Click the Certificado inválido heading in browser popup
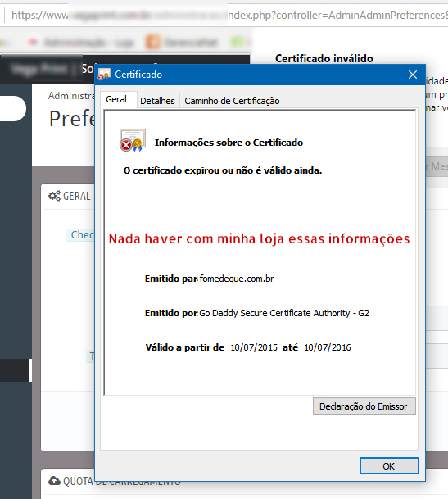Image resolution: width=448 pixels, height=499 pixels. [x=324, y=58]
